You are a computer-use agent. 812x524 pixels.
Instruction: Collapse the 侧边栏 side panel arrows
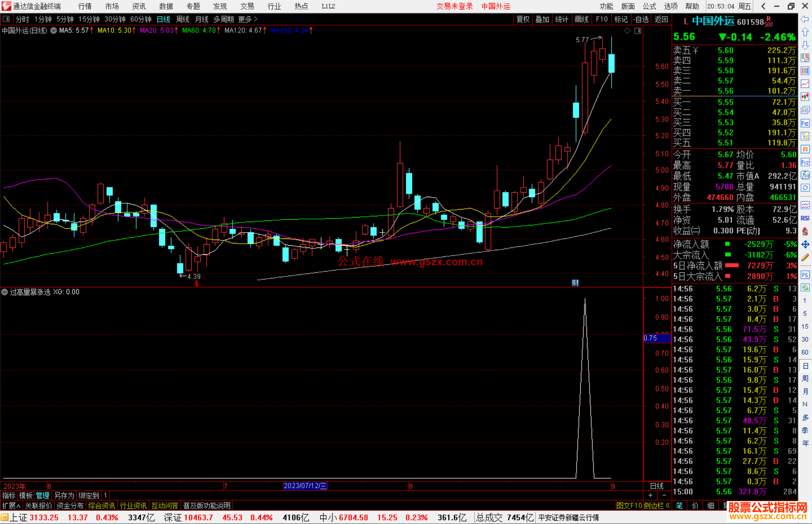[668, 506]
